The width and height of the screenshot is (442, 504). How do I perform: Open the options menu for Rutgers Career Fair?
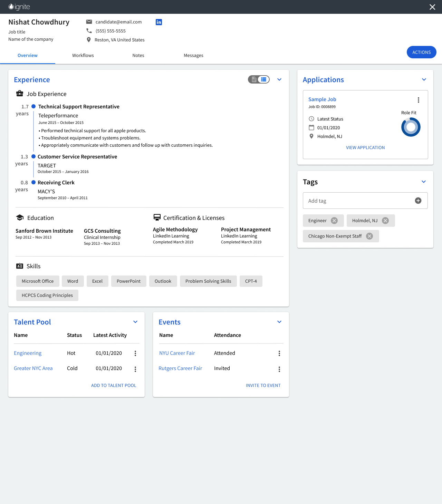click(x=279, y=369)
